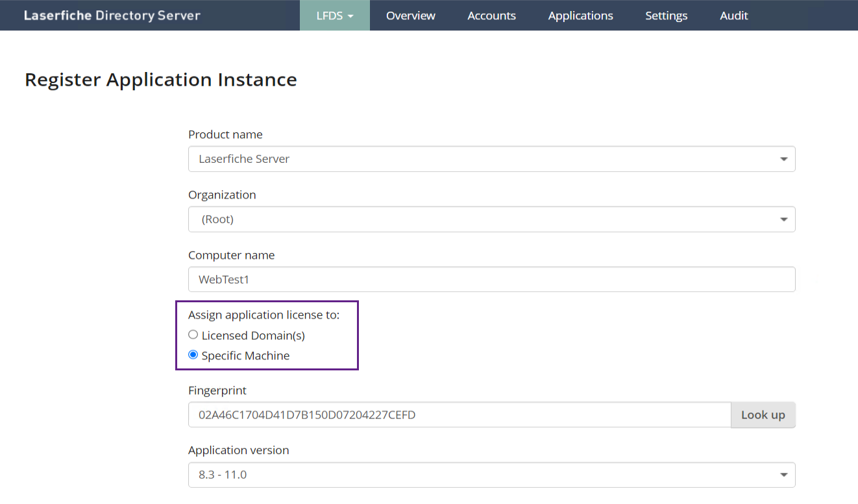This screenshot has width=858, height=504.
Task: Expand the Organization dropdown
Action: pos(492,219)
